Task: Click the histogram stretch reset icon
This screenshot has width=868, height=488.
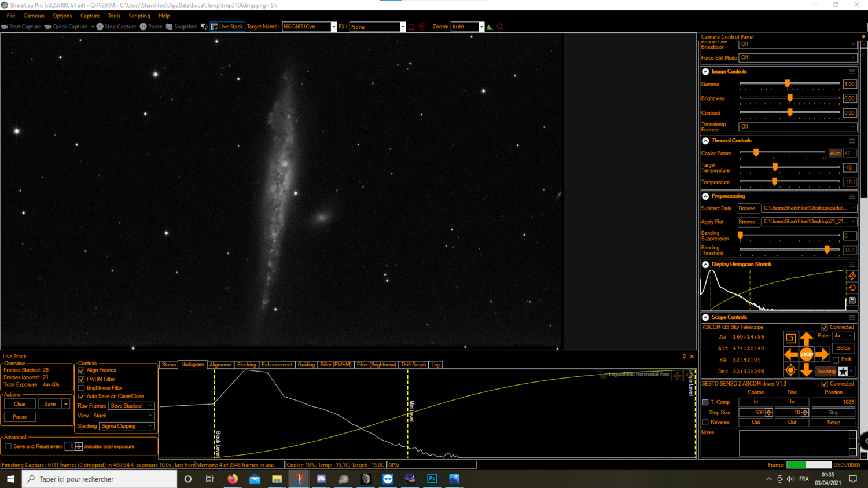Action: 852,288
